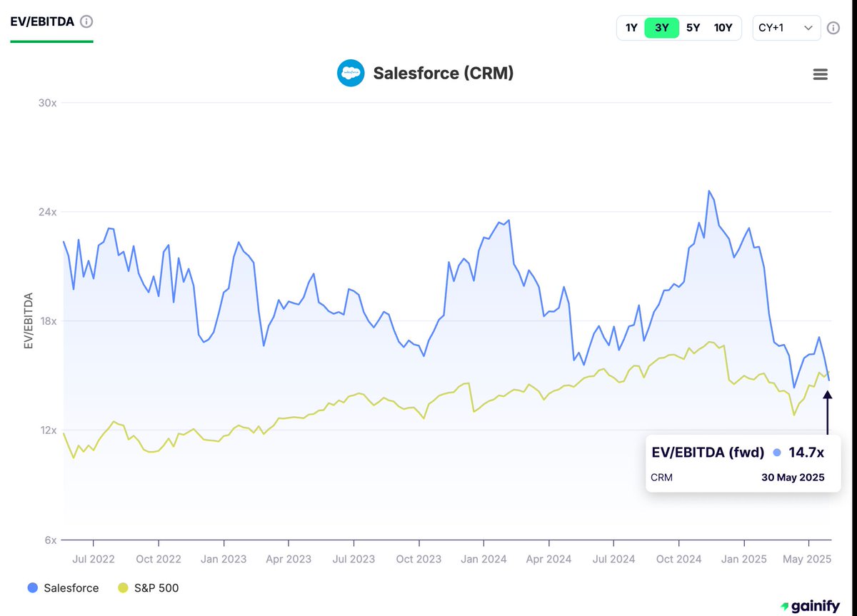Open the EV/EBITDA info icon

coord(86,21)
